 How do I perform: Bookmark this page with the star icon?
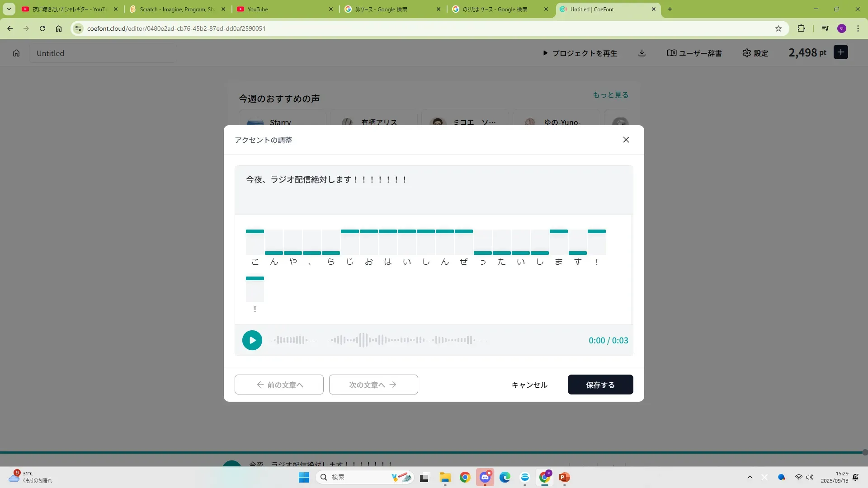(778, 28)
